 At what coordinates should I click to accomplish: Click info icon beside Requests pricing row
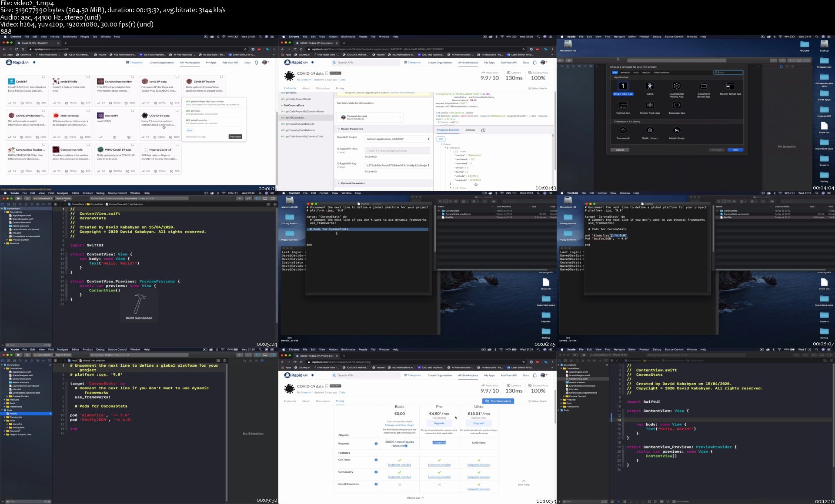(x=376, y=444)
